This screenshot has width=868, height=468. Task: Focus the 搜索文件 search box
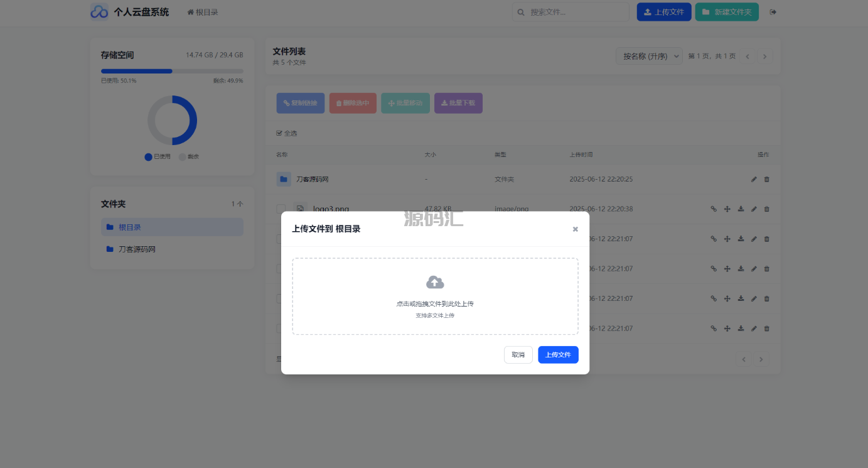point(571,12)
